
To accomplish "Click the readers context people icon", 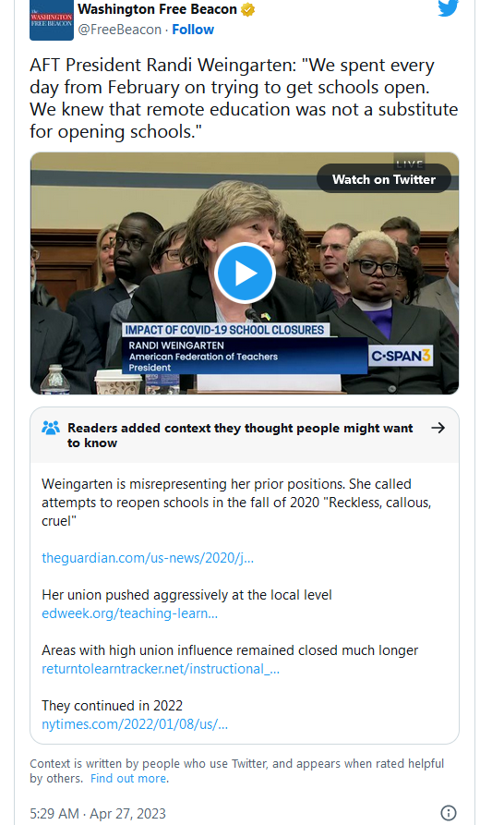I will click(51, 428).
